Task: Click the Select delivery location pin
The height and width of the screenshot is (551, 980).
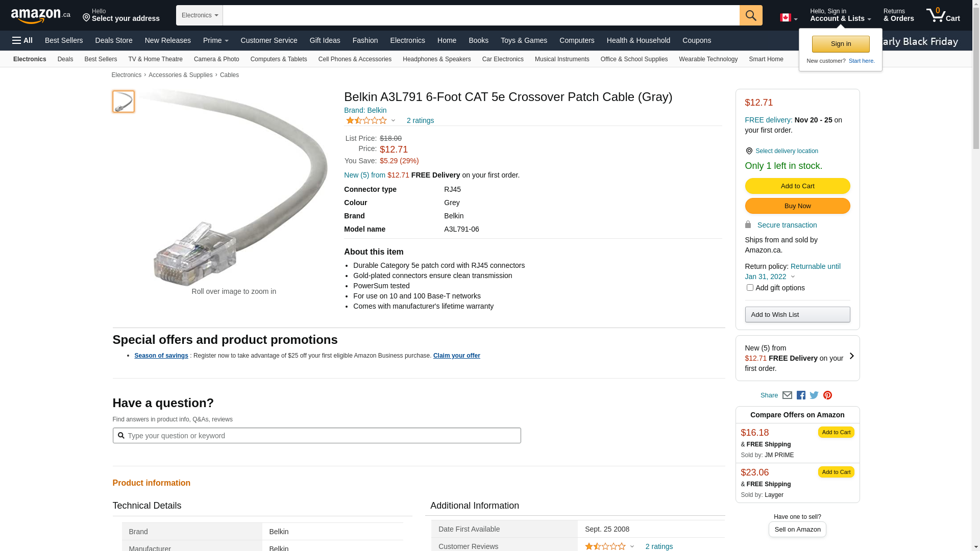Action: coord(749,151)
